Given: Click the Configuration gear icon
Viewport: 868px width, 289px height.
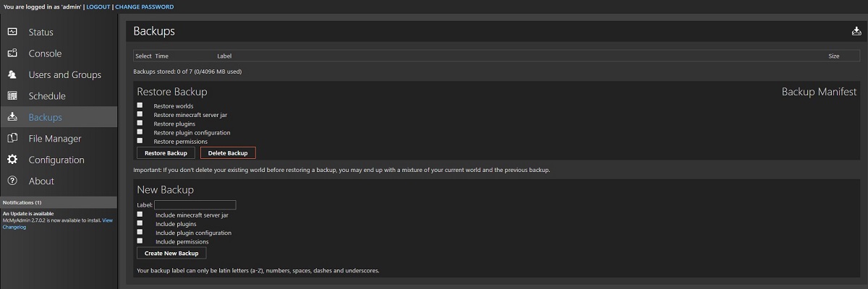Looking at the screenshot, I should pos(12,160).
